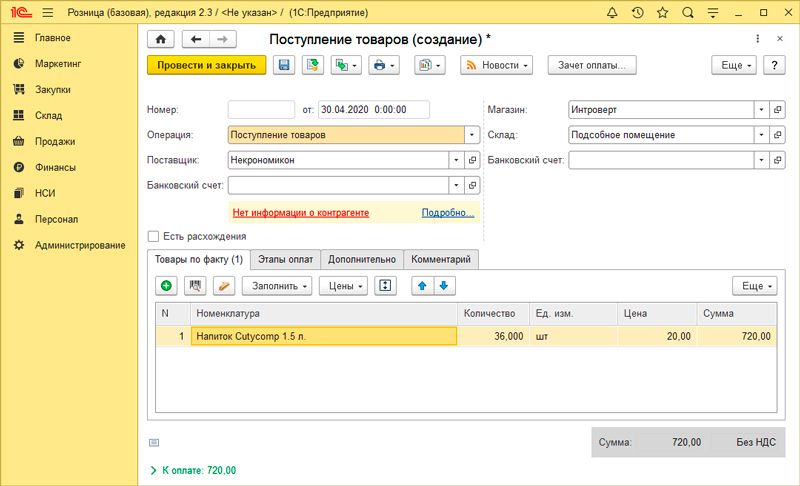
Task: Click barcode search icon
Action: coord(195,286)
